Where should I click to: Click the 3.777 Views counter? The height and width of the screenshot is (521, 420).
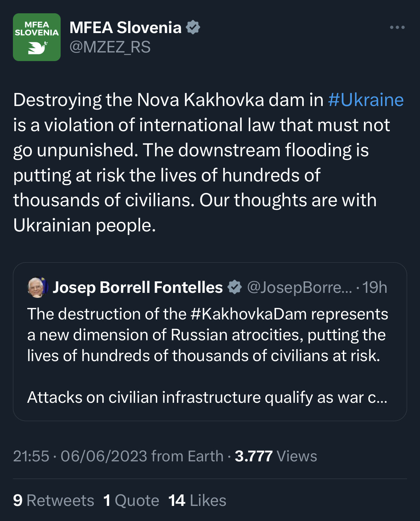point(276,456)
